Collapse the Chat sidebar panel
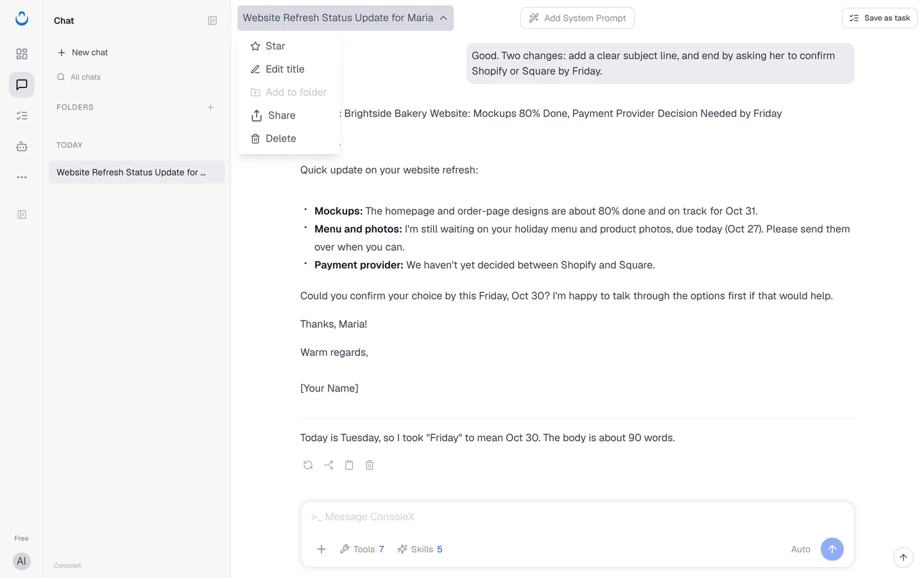Image resolution: width=924 pixels, height=578 pixels. tap(212, 21)
